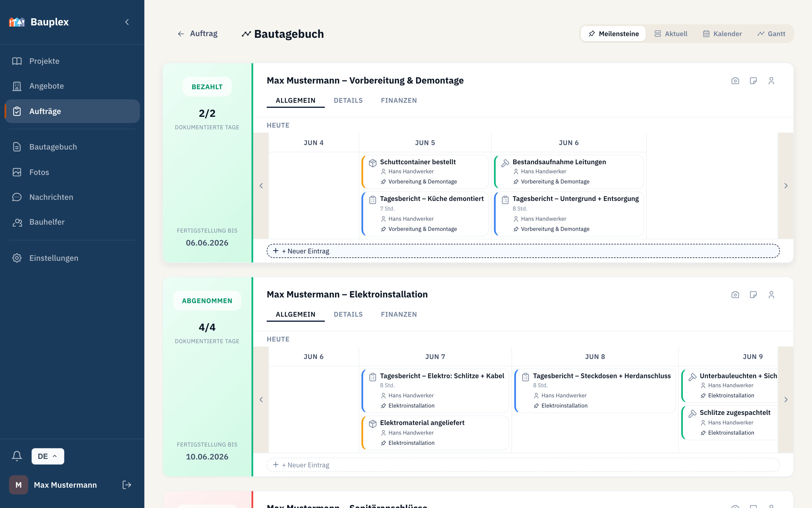812x508 pixels.
Task: Switch to the Aktuell view
Action: [x=671, y=34]
